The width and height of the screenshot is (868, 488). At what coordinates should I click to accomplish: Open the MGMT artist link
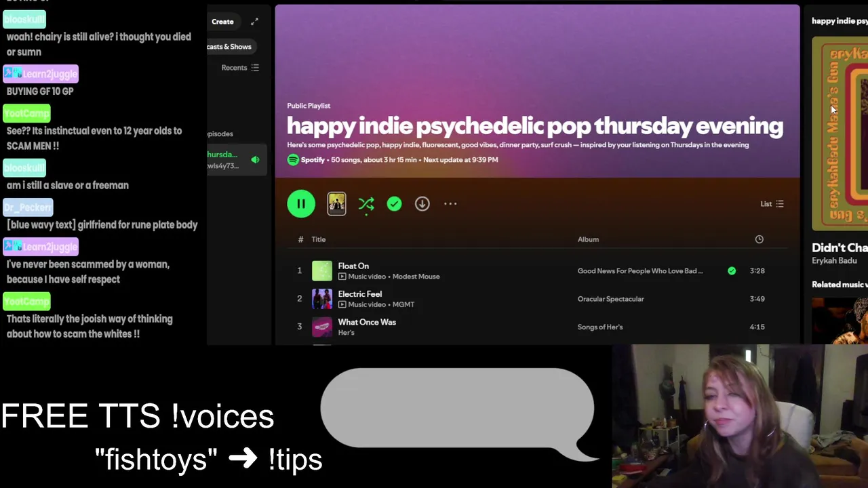point(403,304)
